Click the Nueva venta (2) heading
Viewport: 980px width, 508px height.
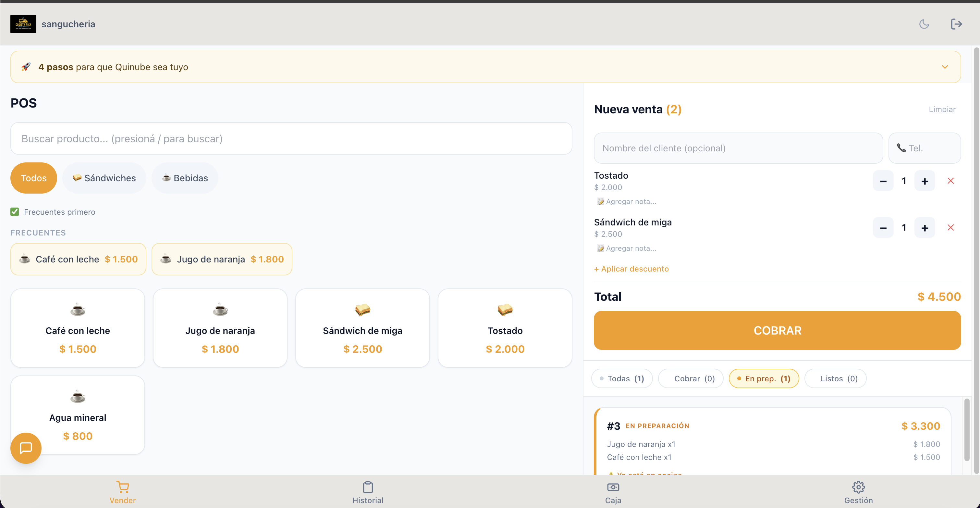click(638, 109)
